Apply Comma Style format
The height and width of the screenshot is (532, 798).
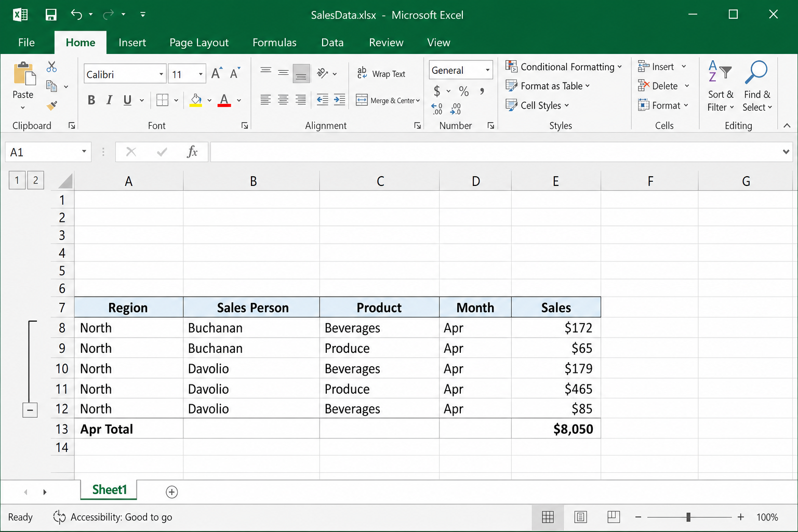point(482,91)
